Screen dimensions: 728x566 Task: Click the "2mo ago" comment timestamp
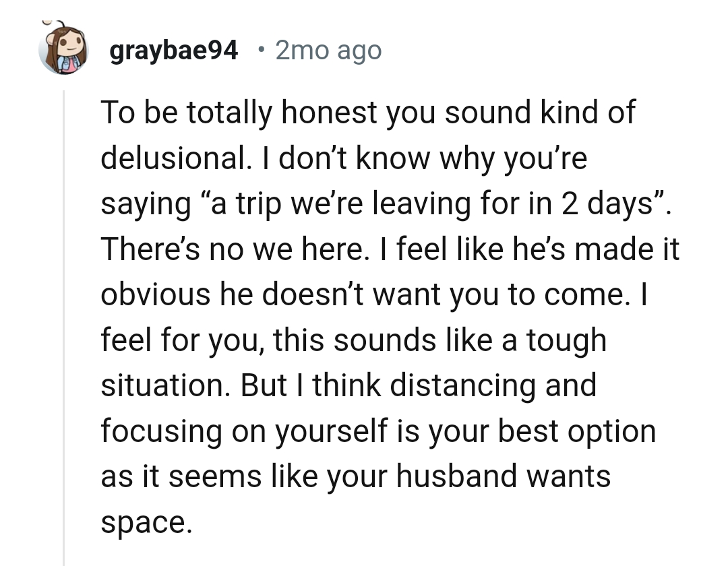click(328, 51)
